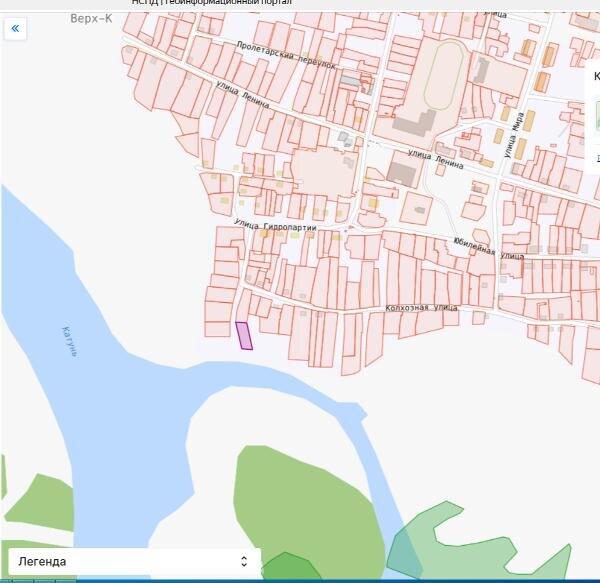Click the Пролетарский переулок label
Screen dimensions: 600x583
pyautogui.click(x=286, y=56)
